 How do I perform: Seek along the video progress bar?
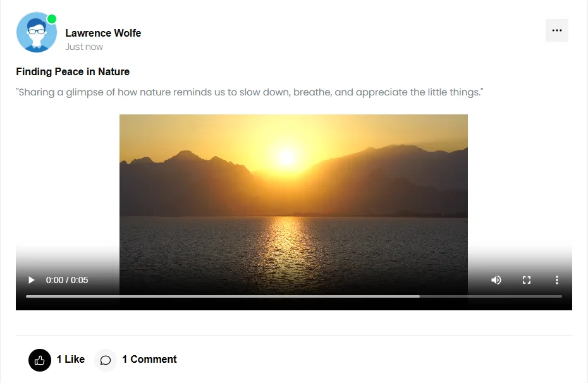pos(293,296)
